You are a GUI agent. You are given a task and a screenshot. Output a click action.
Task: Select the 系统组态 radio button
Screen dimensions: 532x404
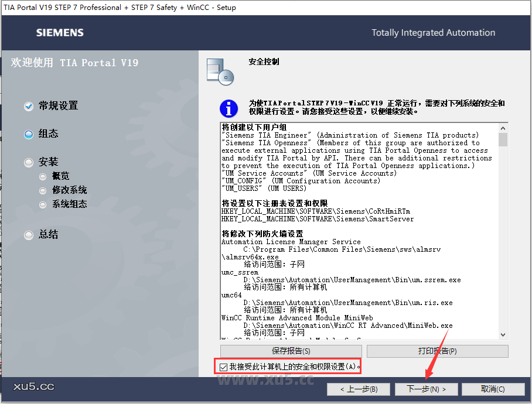(x=42, y=204)
